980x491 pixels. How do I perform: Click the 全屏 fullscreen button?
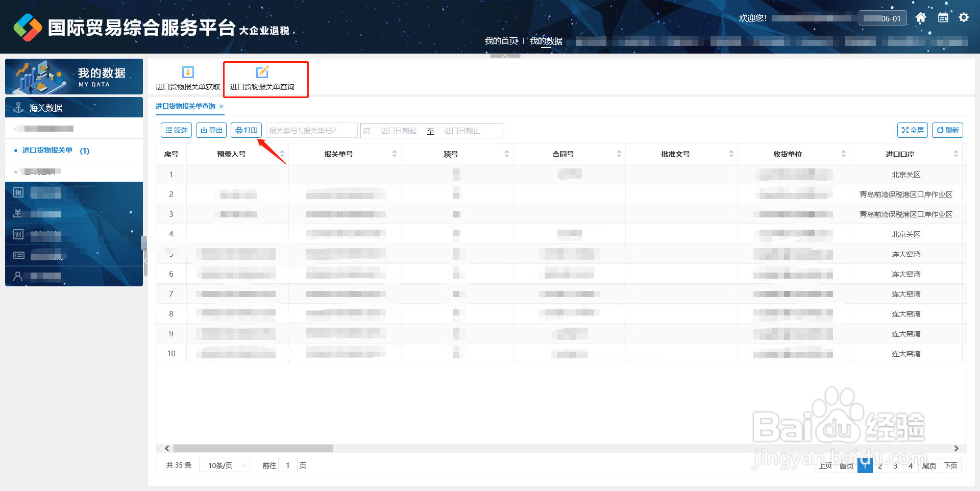coord(912,130)
